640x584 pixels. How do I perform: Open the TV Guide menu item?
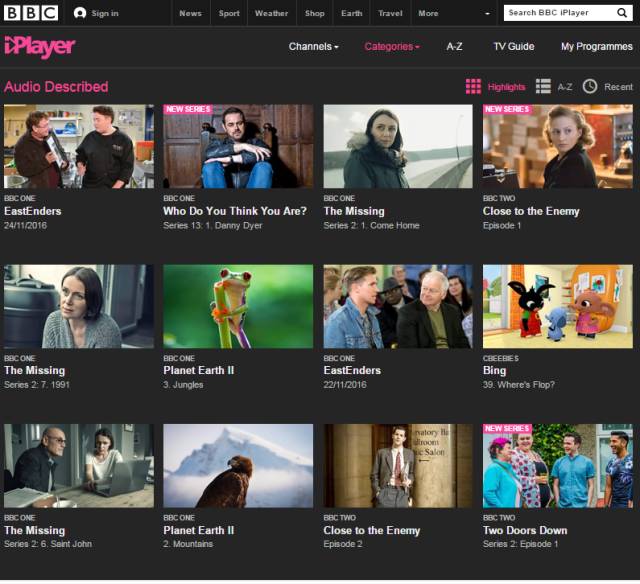[514, 47]
